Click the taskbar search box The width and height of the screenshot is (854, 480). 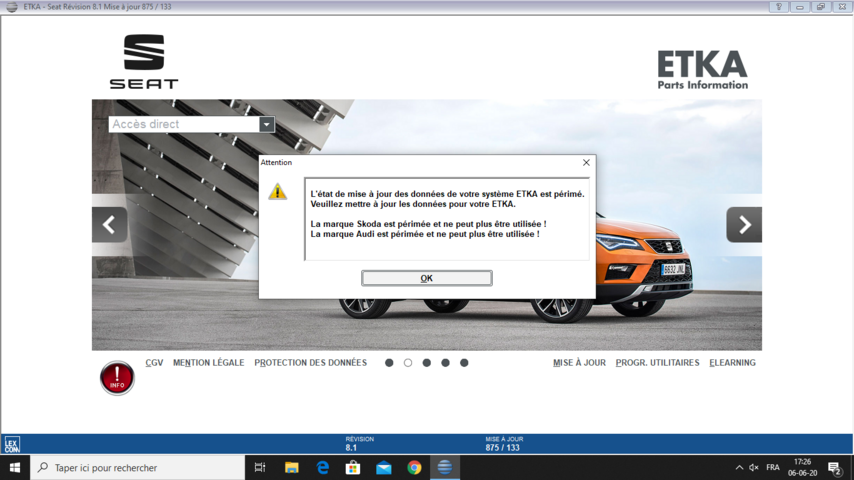point(137,467)
